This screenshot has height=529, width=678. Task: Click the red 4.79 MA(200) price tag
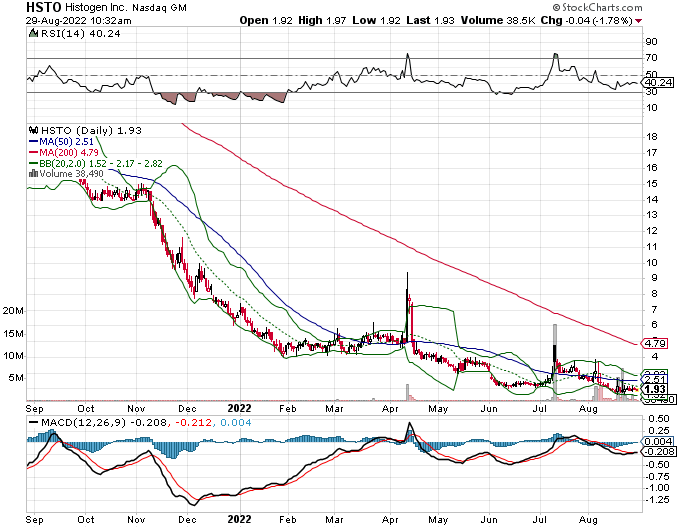tap(656, 344)
